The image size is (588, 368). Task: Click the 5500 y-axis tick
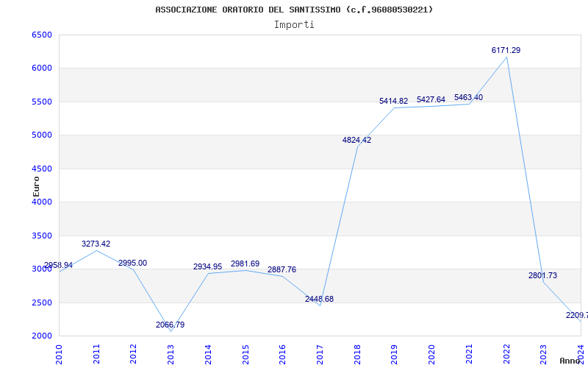(x=42, y=102)
